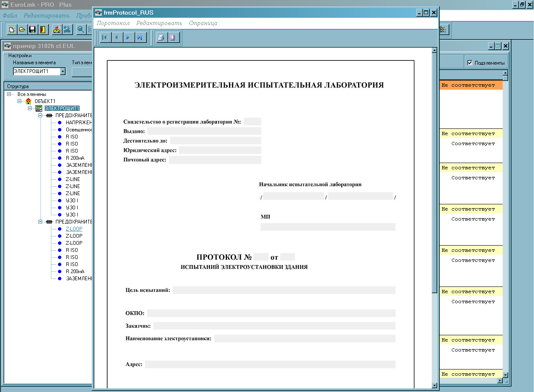Click the Адрес field at page bottom
This screenshot has width=534, height=392.
tap(270, 364)
